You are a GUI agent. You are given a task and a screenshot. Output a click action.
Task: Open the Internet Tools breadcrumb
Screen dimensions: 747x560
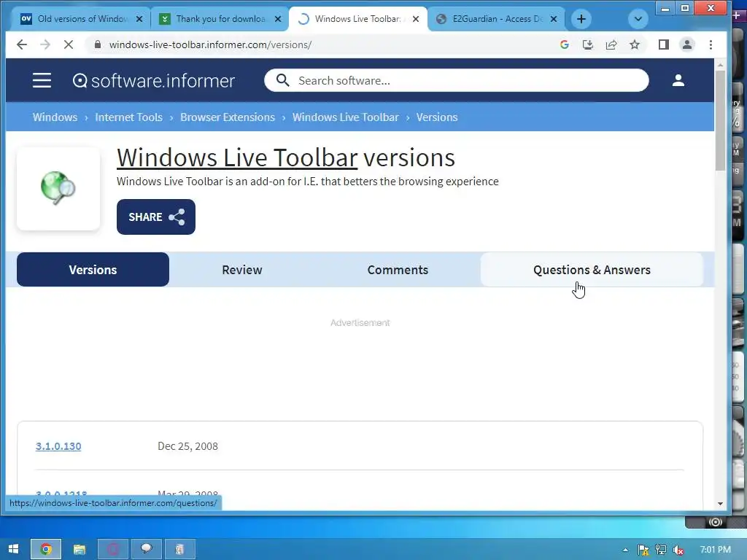click(x=128, y=117)
